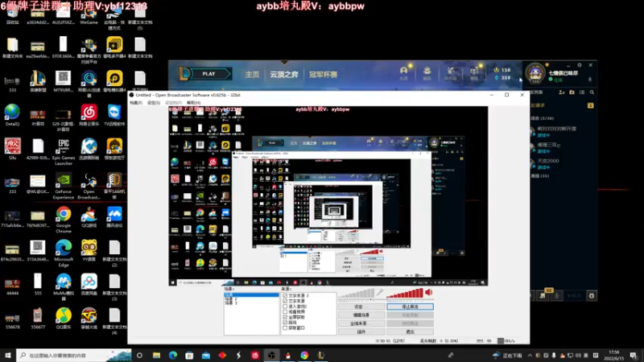Image resolution: width=644 pixels, height=362 pixels.
Task: Select the highlighted first scene in list
Action: [251, 295]
